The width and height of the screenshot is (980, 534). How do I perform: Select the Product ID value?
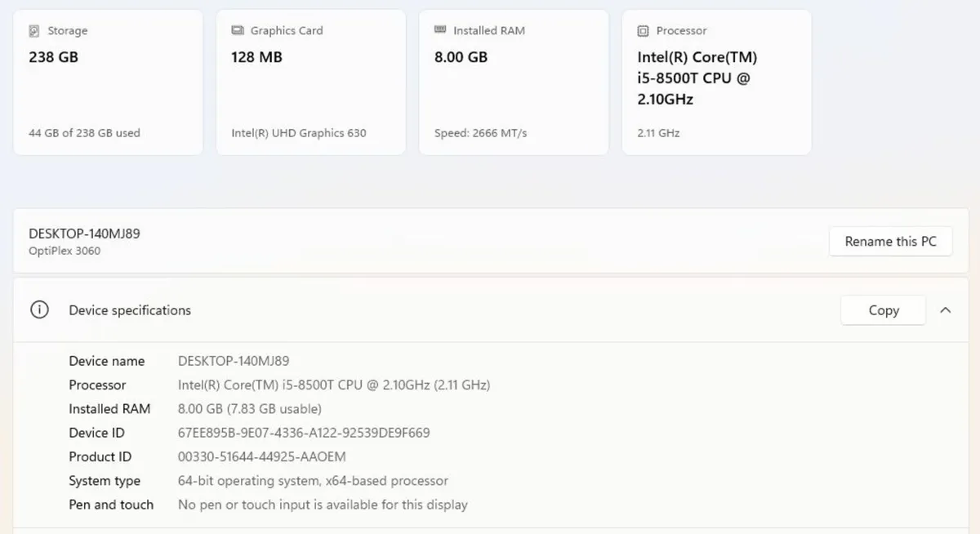pyautogui.click(x=261, y=456)
